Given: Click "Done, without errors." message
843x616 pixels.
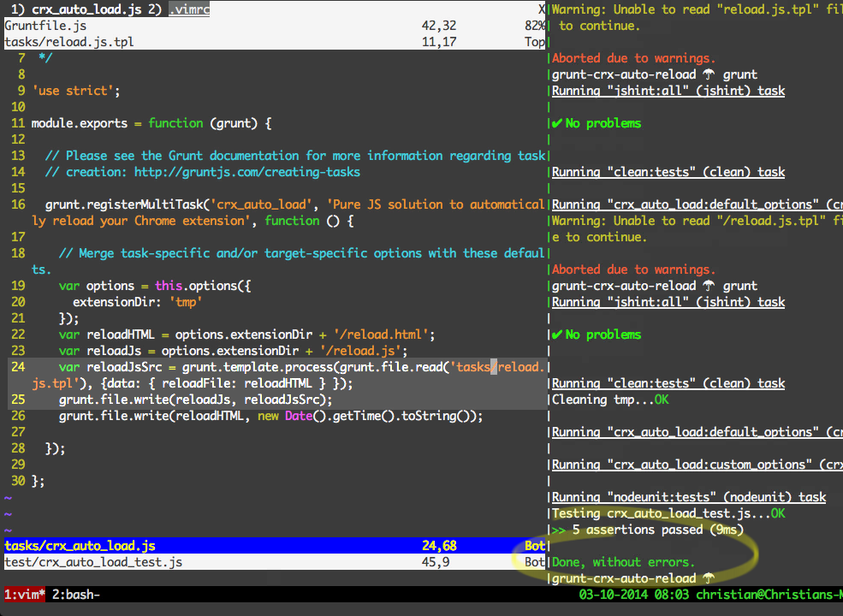Looking at the screenshot, I should tap(624, 562).
